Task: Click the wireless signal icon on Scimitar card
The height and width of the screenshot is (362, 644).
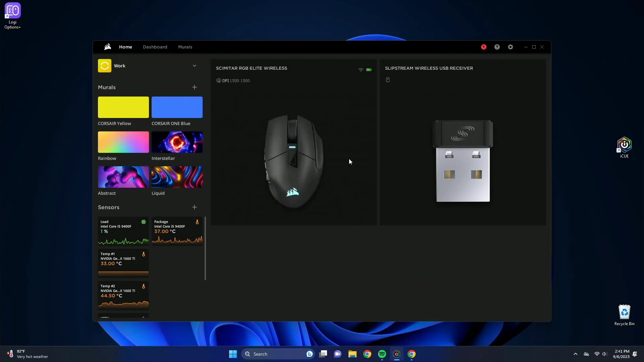Action: tap(361, 70)
